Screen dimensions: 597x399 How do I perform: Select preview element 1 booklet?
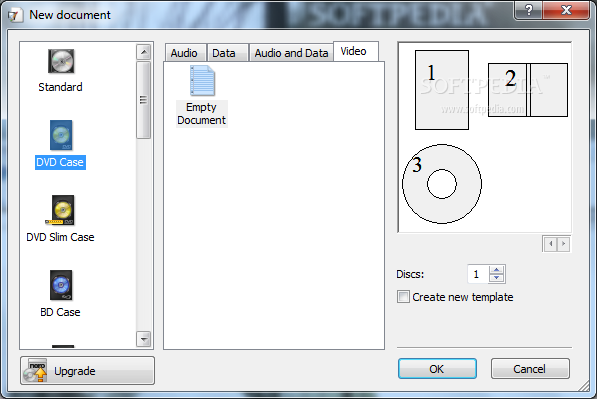point(442,90)
